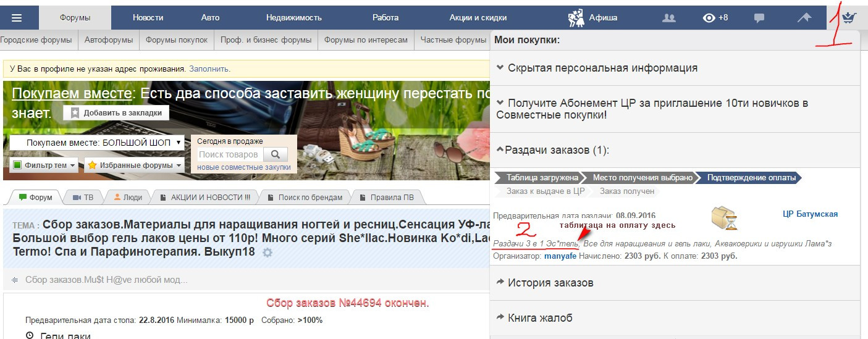Open Работа section

(x=386, y=18)
